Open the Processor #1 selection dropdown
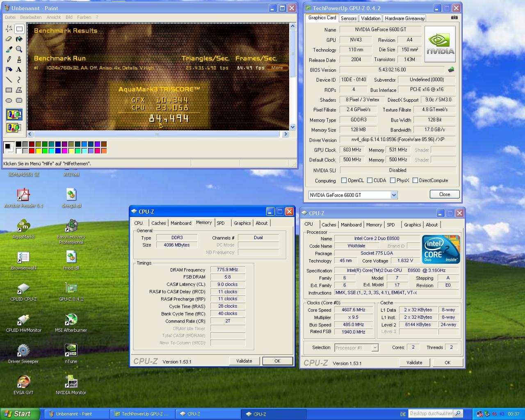 coord(374,348)
